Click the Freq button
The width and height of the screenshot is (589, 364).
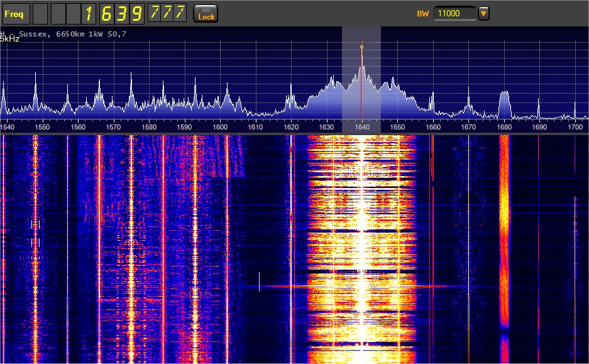[14, 13]
